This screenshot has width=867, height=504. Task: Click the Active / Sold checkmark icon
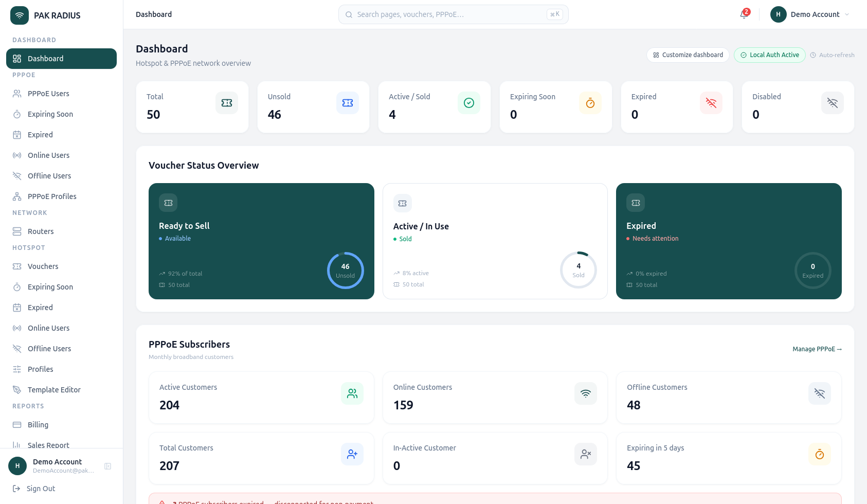point(469,103)
